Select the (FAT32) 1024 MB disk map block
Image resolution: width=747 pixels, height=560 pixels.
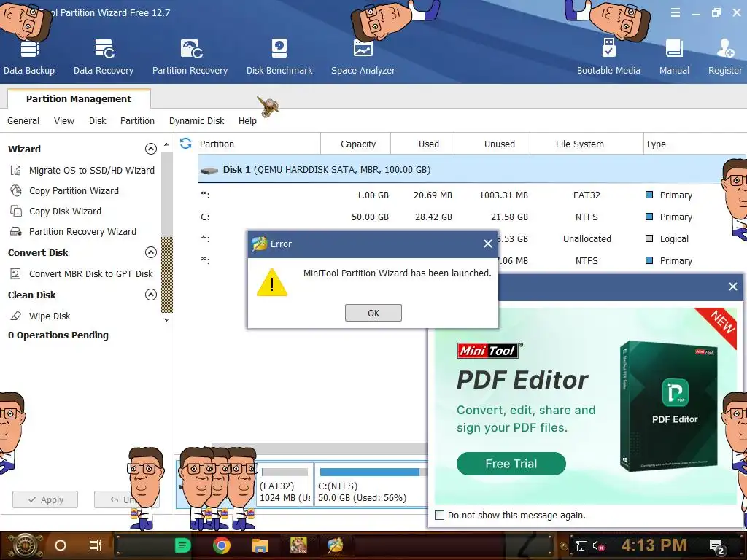point(285,485)
